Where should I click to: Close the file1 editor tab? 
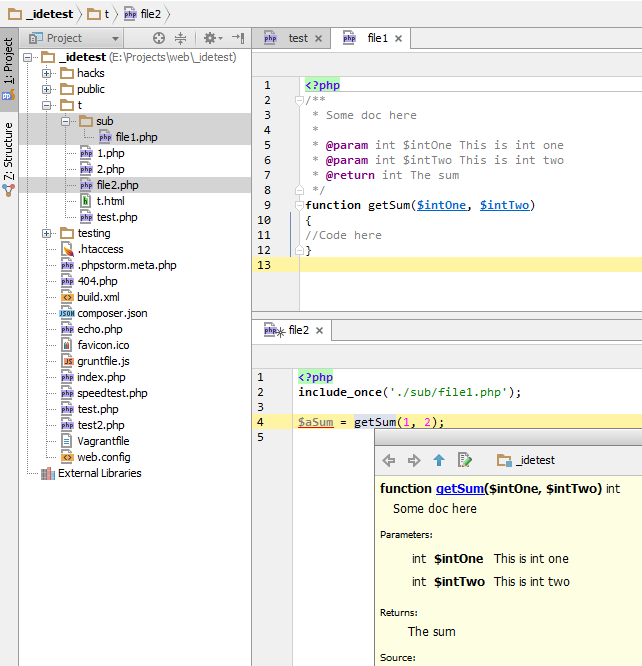click(398, 39)
